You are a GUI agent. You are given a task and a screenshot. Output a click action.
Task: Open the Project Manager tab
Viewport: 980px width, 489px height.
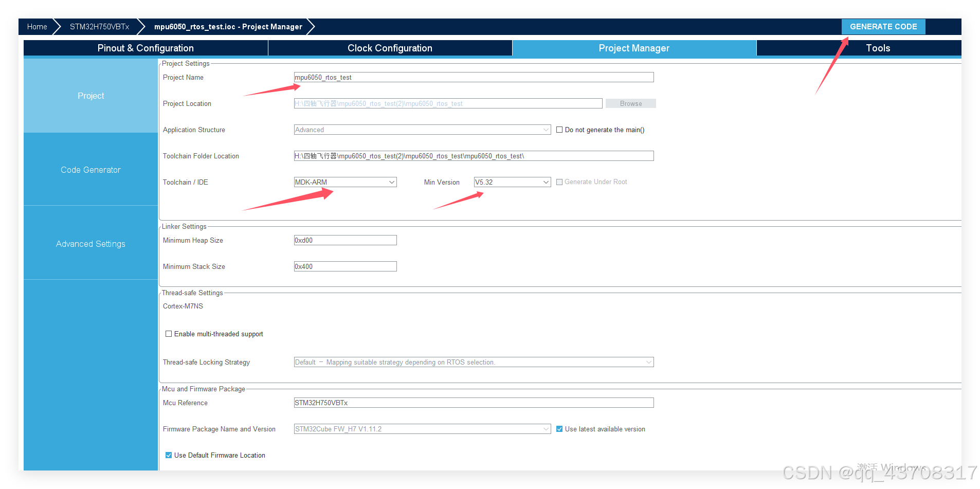pyautogui.click(x=634, y=48)
